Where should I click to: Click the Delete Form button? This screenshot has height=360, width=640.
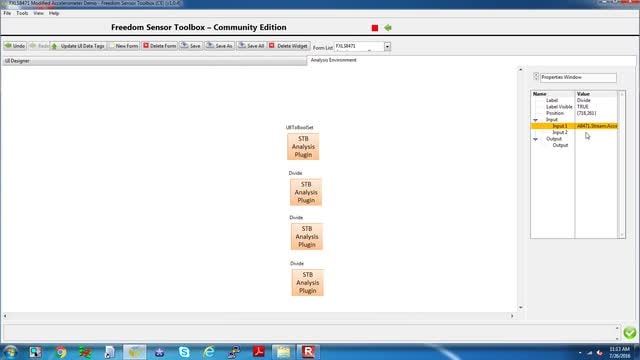(160, 46)
